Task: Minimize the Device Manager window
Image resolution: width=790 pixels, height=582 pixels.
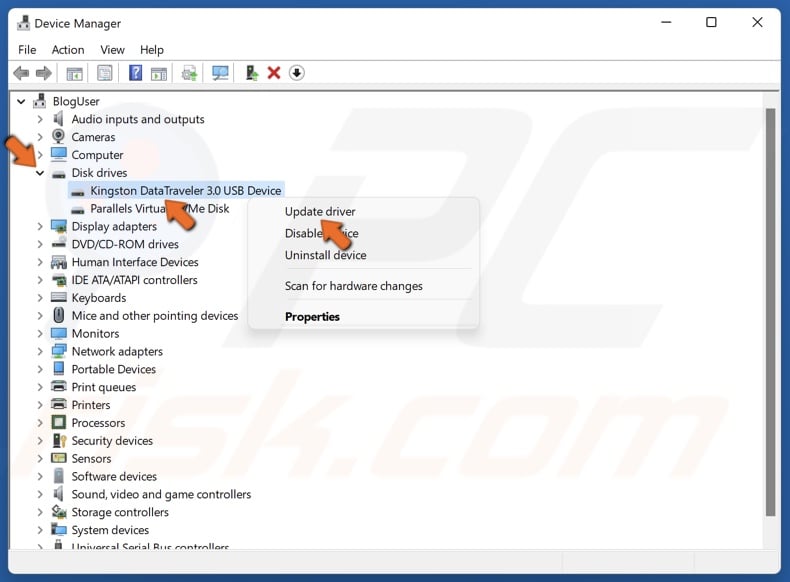Action: (666, 22)
